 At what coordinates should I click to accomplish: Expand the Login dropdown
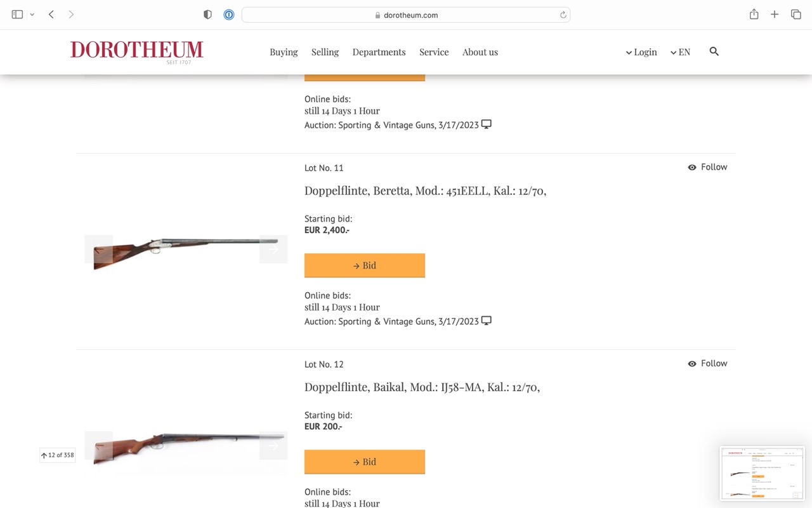pyautogui.click(x=641, y=52)
